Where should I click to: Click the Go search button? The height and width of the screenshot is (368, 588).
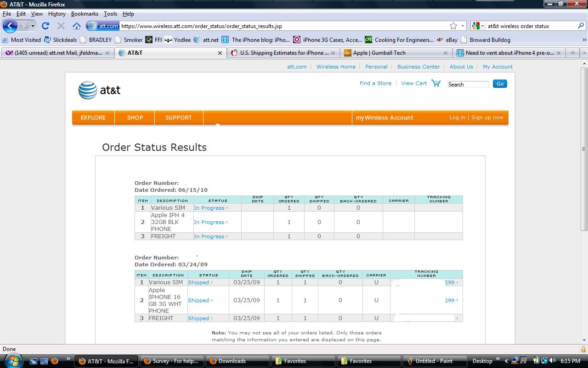point(500,84)
